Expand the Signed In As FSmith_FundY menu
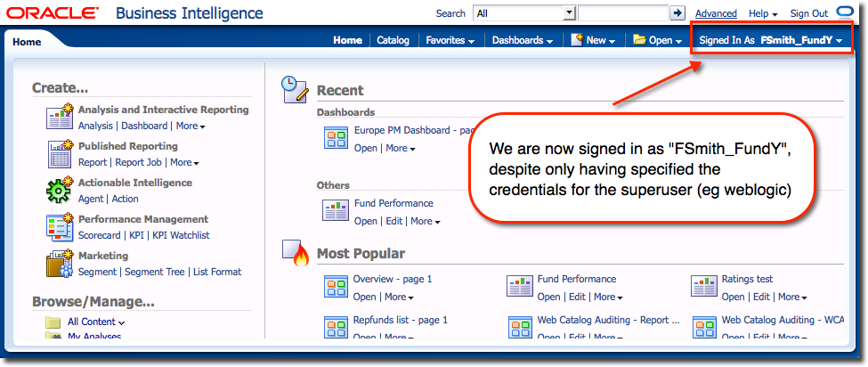Image resolution: width=868 pixels, height=367 pixels. click(x=770, y=40)
